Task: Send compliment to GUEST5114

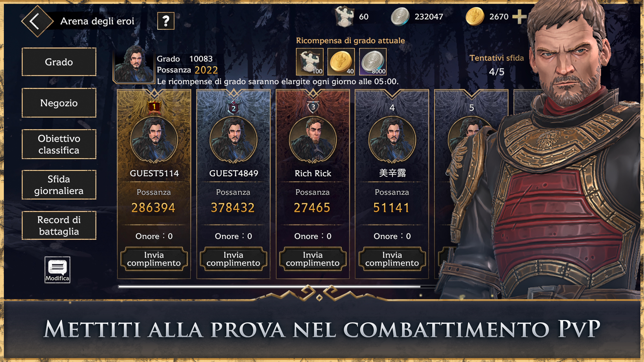Action: [154, 259]
